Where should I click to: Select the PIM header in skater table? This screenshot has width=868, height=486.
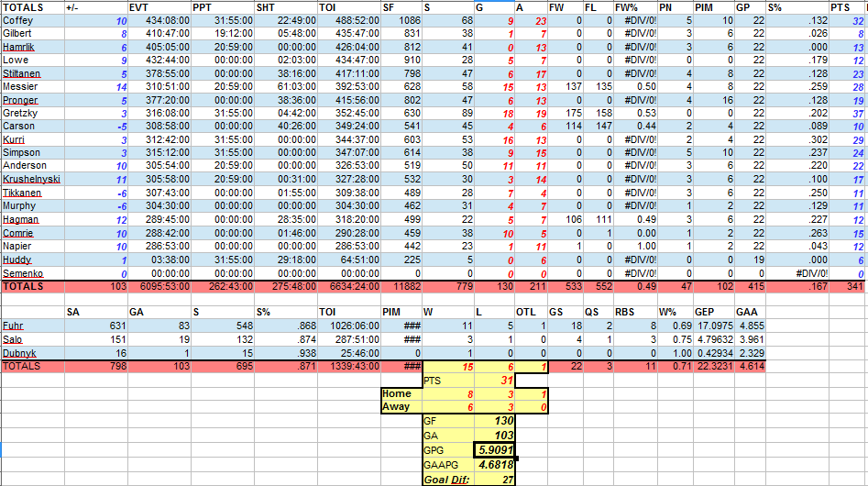(714, 7)
